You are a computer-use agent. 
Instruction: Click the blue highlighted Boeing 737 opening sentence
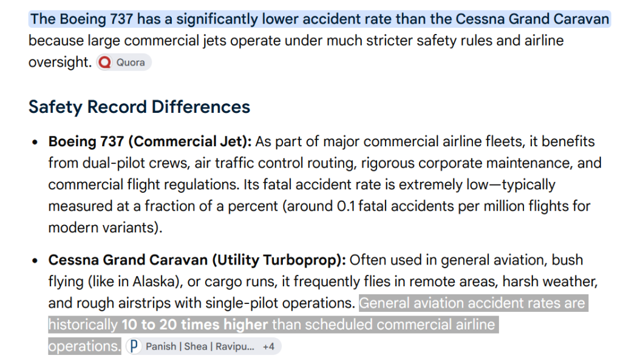[319, 19]
